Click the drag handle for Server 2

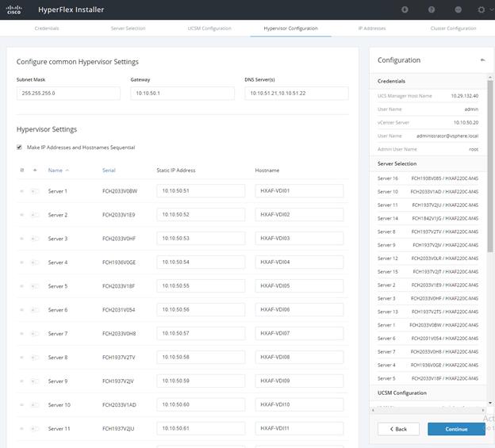click(21, 215)
